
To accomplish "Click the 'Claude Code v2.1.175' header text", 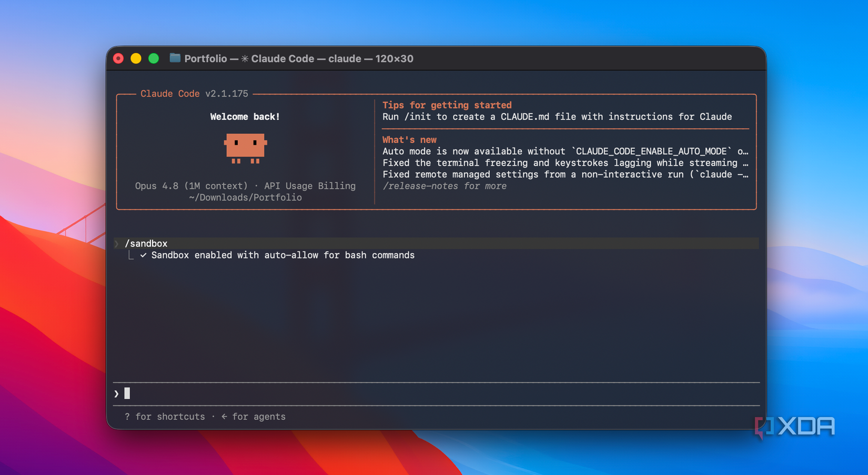I will pyautogui.click(x=194, y=94).
